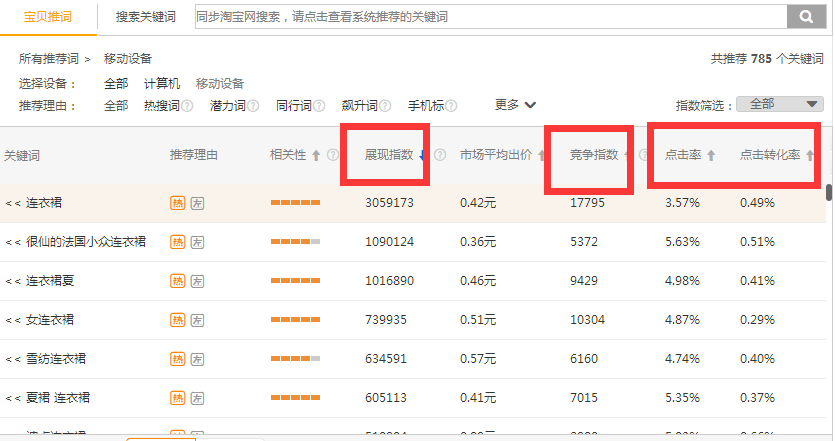This screenshot has width=835, height=441.
Task: Click the 热 badge in 连衣裙夏 row
Action: pyautogui.click(x=178, y=281)
